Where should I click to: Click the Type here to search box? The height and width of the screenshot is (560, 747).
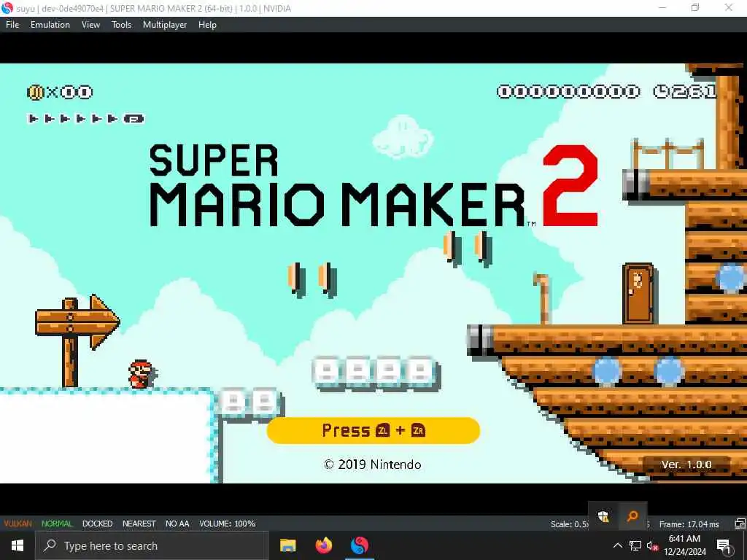click(x=152, y=545)
